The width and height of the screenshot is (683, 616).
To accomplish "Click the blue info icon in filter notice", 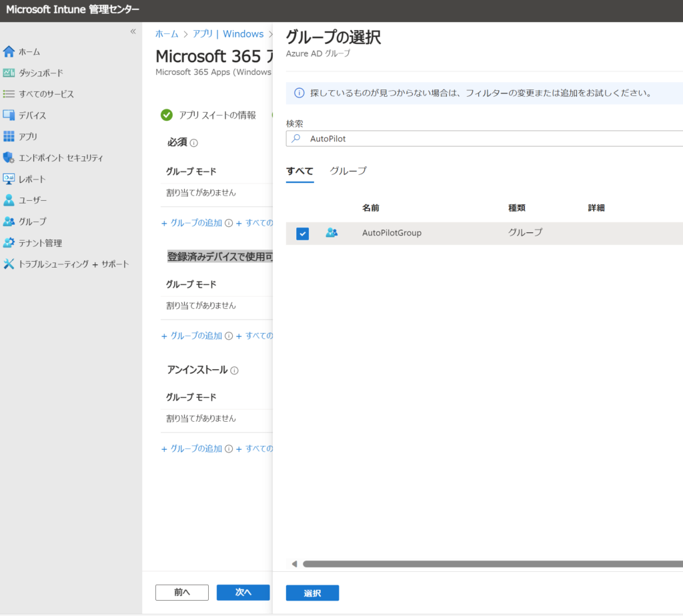I will [299, 93].
